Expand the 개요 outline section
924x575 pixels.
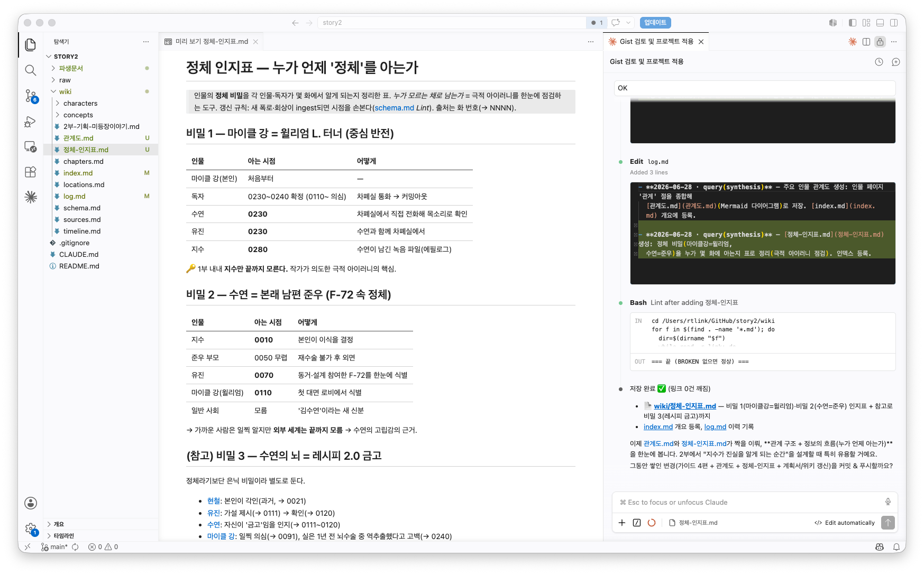(49, 524)
